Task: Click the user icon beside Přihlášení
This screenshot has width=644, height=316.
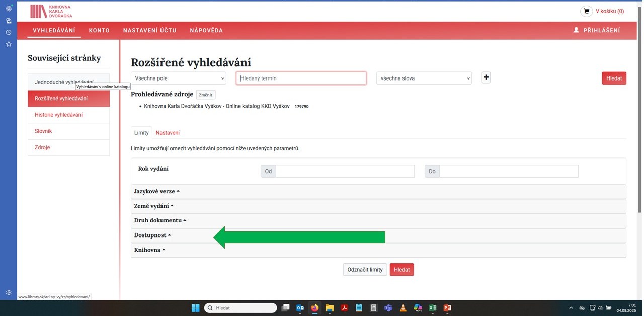Action: (577, 30)
